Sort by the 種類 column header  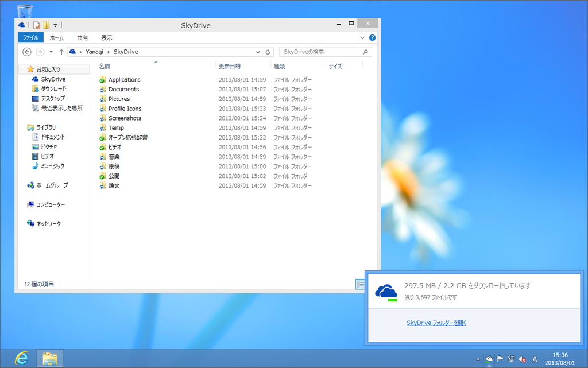coord(280,67)
